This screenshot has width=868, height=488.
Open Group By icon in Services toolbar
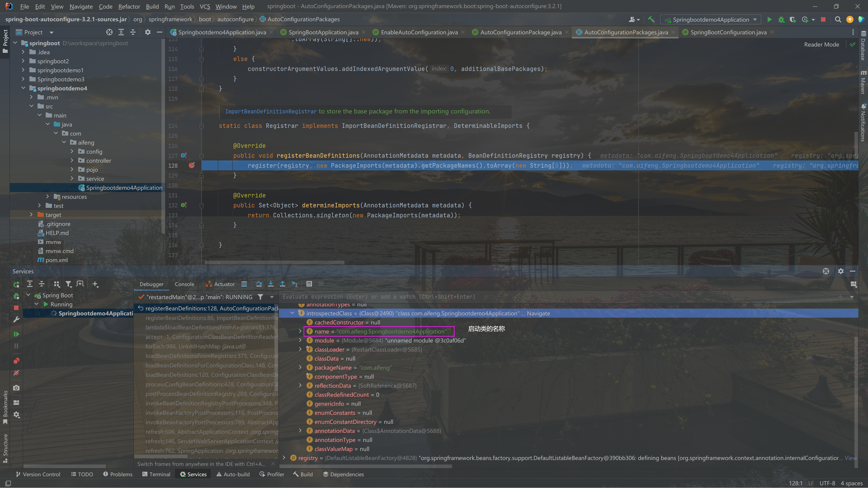(57, 284)
